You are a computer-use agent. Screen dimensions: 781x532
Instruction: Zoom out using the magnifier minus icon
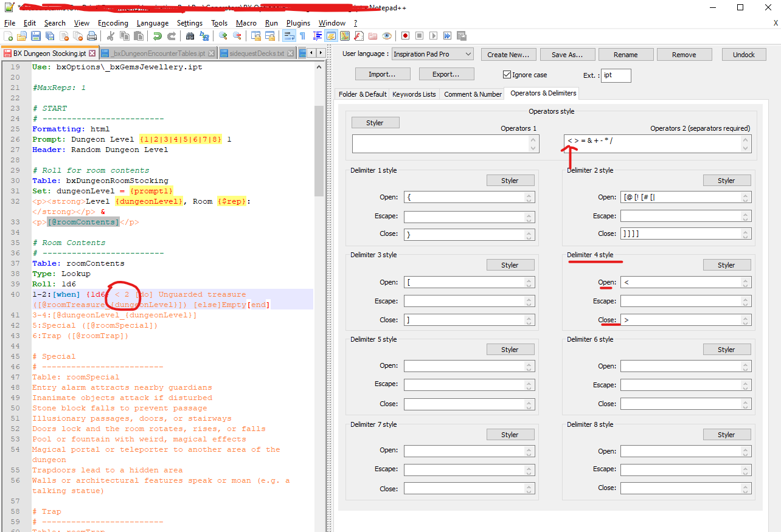[x=237, y=36]
